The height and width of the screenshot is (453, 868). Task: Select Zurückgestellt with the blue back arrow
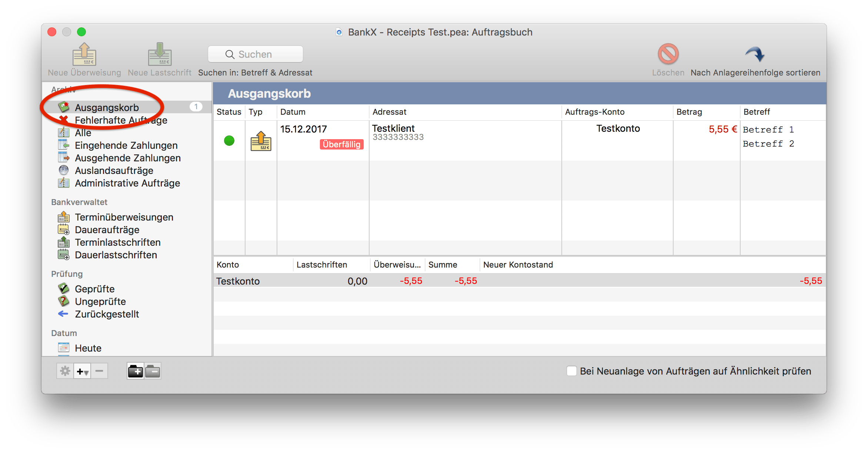[63, 314]
